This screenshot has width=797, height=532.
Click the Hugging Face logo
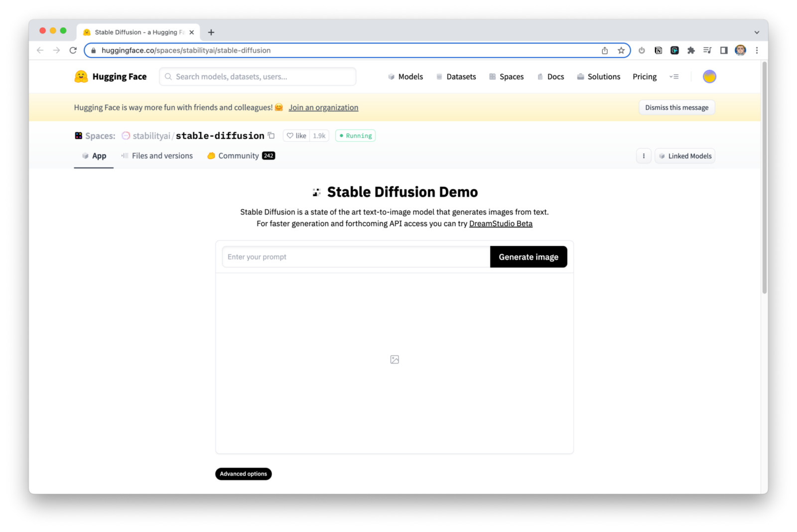click(110, 76)
